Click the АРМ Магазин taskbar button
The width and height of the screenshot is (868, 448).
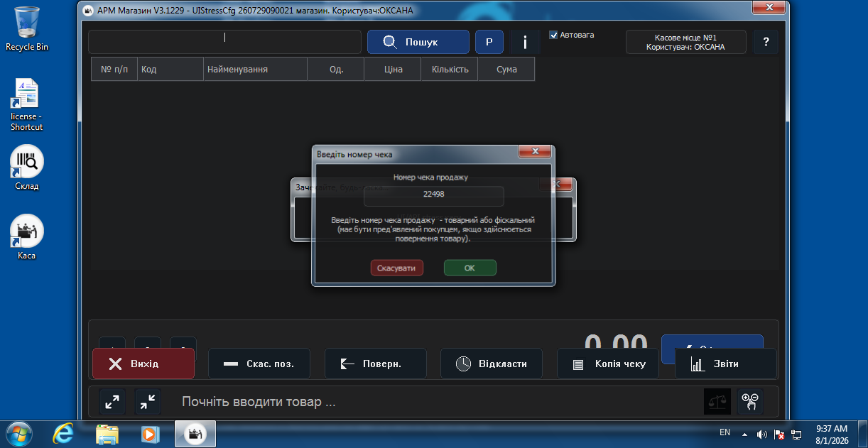click(x=195, y=433)
